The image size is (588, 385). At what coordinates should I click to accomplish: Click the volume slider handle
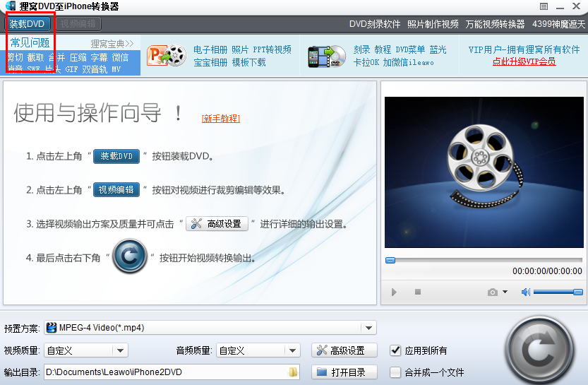pyautogui.click(x=578, y=292)
